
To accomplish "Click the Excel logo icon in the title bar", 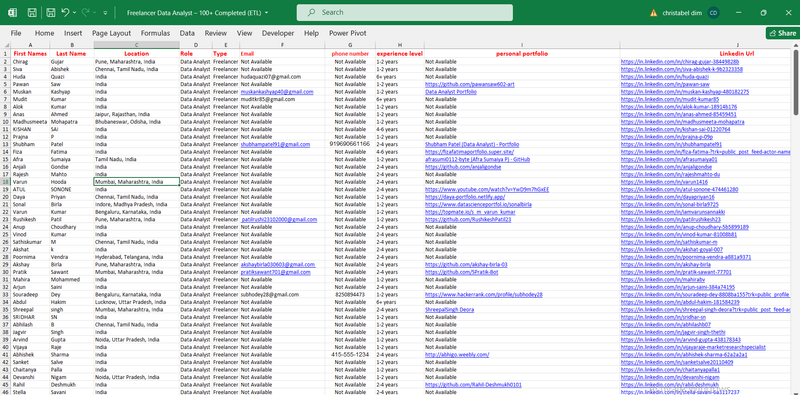I will coord(12,12).
